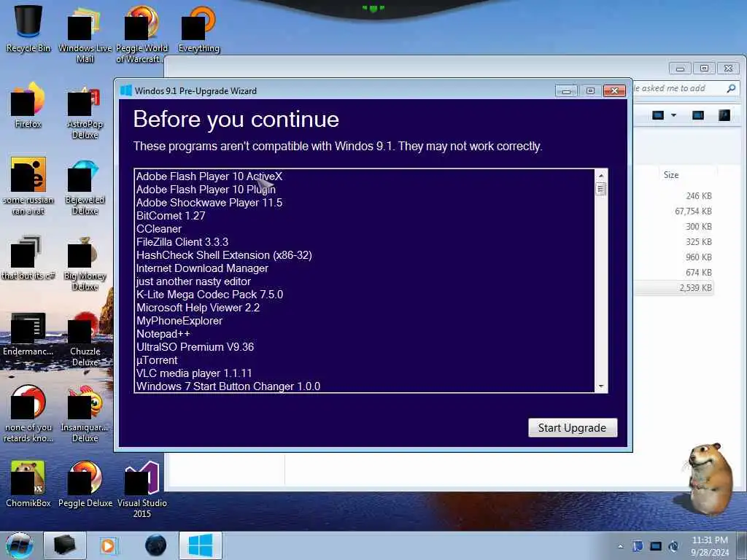Click the black box taskbar icon
The image size is (747, 560).
coord(65,545)
